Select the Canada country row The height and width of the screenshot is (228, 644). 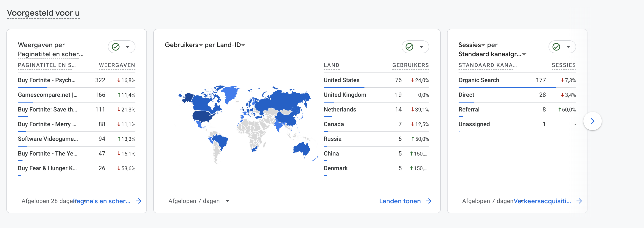pos(376,124)
